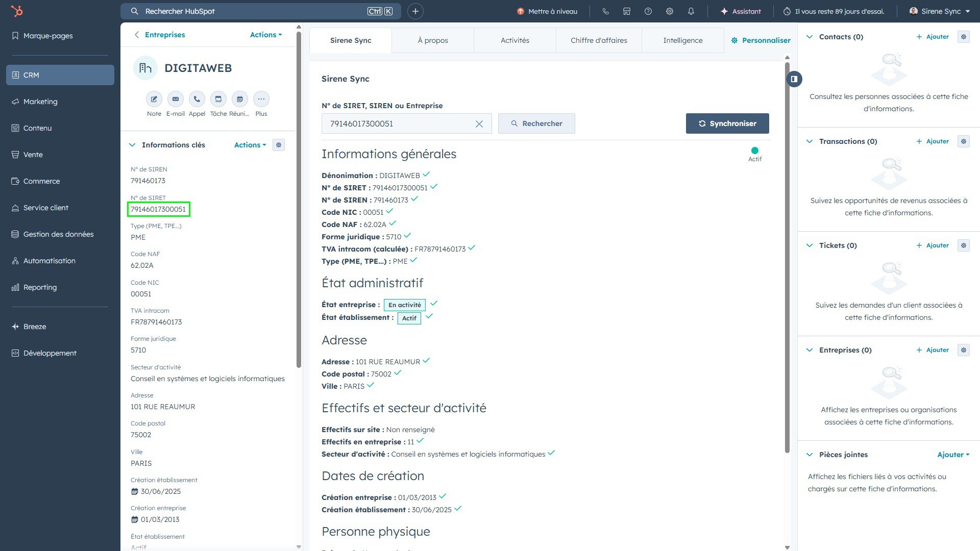Click the Synchroniser button
The width and height of the screenshot is (980, 551).
pyautogui.click(x=727, y=123)
